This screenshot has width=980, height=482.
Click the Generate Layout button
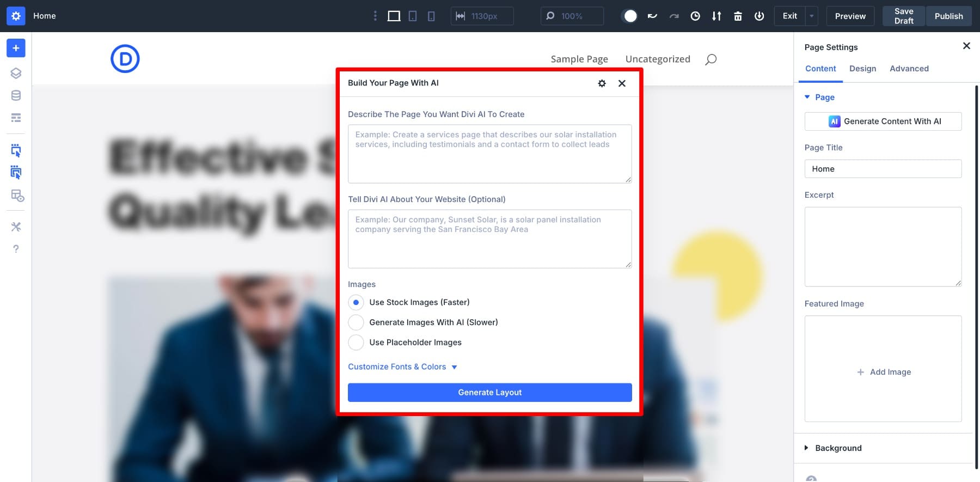click(x=489, y=393)
